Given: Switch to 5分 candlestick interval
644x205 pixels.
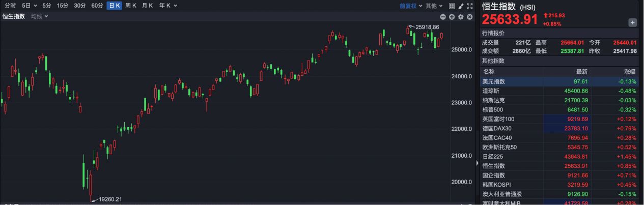Looking at the screenshot, I should [47, 6].
